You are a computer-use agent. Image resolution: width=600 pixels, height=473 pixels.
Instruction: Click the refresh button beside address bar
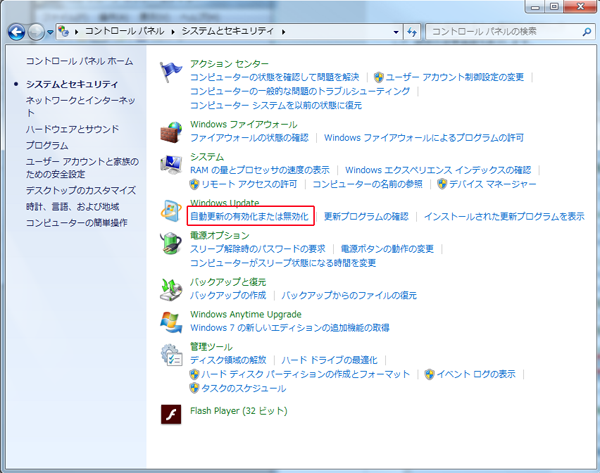411,32
